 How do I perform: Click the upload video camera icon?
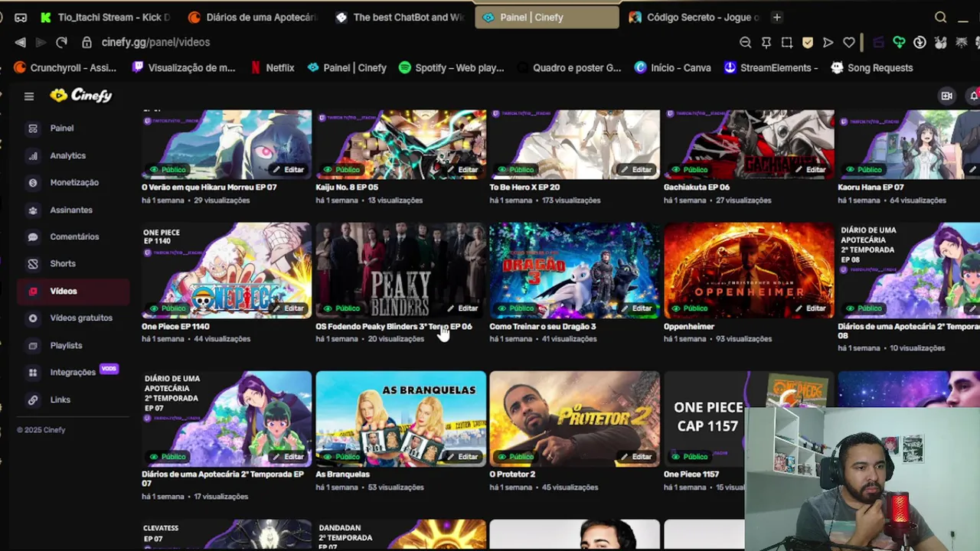pos(947,96)
